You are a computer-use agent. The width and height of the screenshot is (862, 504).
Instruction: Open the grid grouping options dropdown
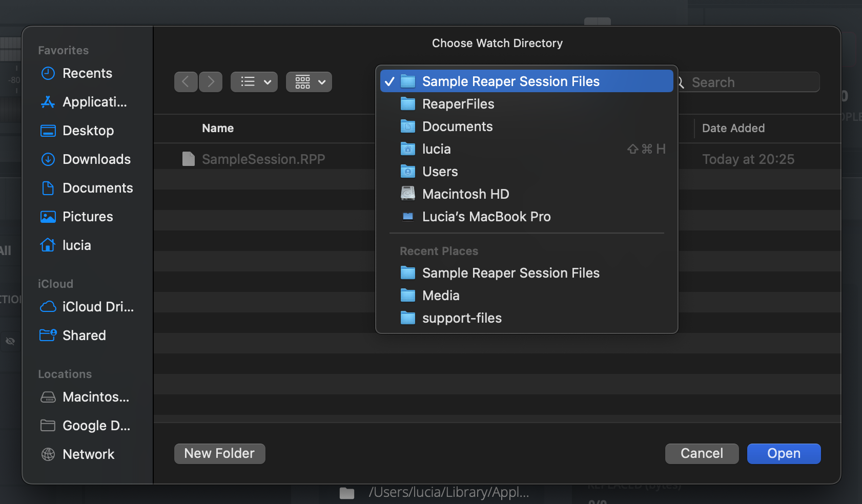coord(309,82)
